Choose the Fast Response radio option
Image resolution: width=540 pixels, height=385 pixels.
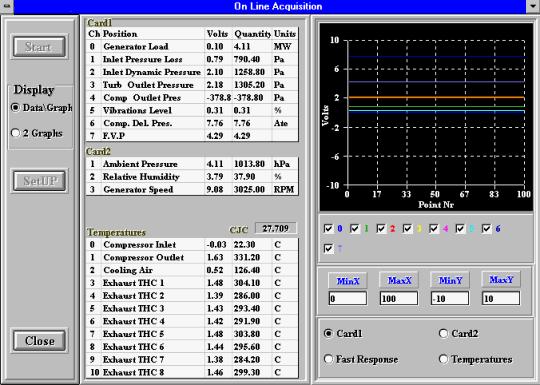(328, 359)
